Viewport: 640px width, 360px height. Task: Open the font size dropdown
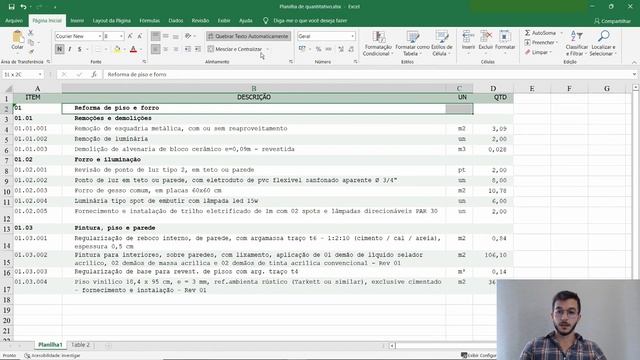coord(121,36)
